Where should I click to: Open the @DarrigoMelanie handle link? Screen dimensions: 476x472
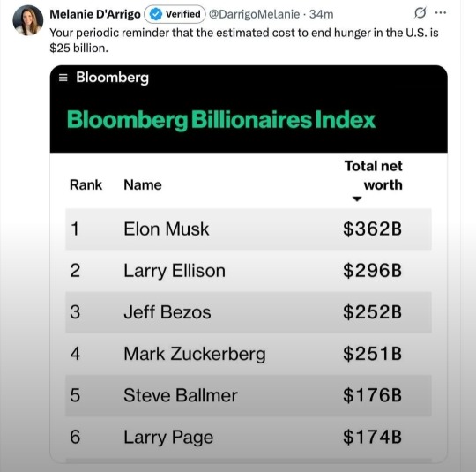(x=255, y=14)
